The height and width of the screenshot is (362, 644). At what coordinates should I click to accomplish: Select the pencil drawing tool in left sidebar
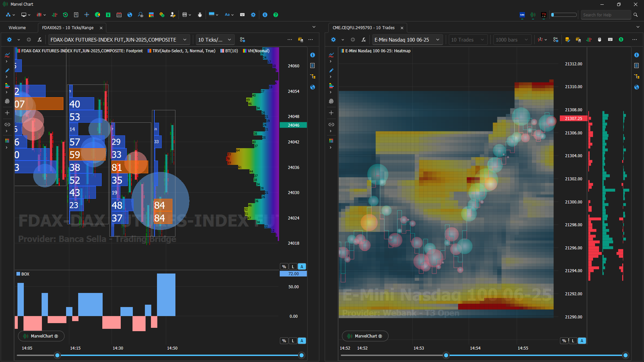pyautogui.click(x=7, y=70)
